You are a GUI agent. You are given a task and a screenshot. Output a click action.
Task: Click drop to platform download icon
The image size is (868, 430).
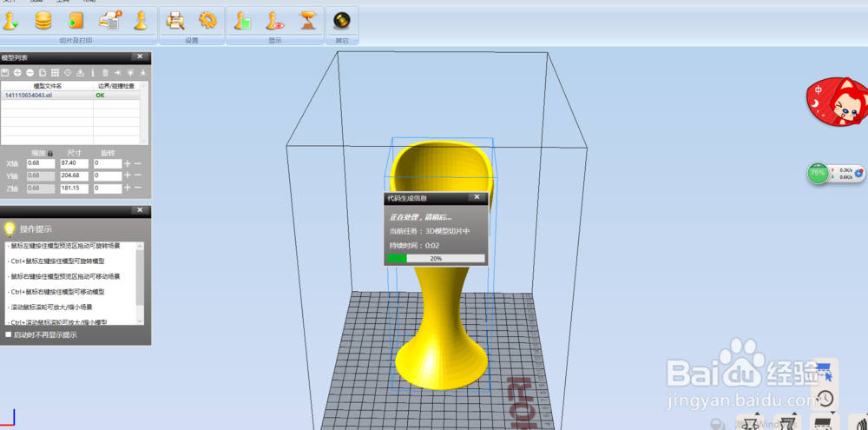click(80, 73)
